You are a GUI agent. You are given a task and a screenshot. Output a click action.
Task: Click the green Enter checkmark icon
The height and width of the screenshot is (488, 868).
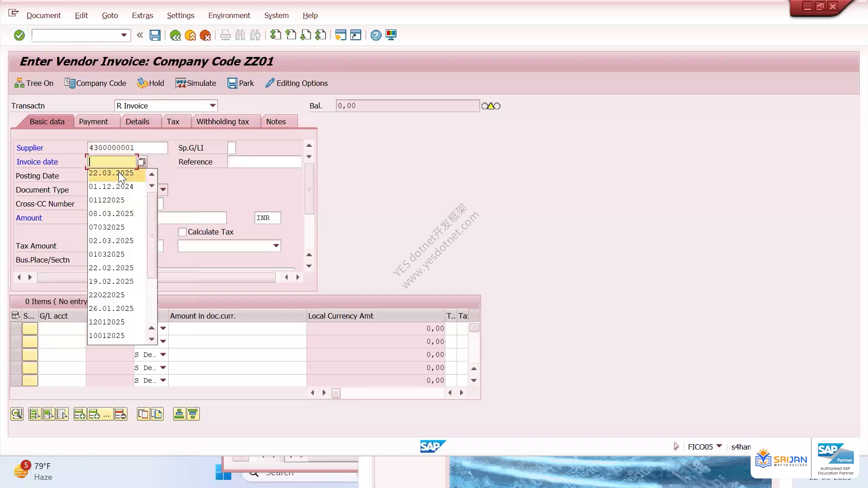tap(19, 35)
